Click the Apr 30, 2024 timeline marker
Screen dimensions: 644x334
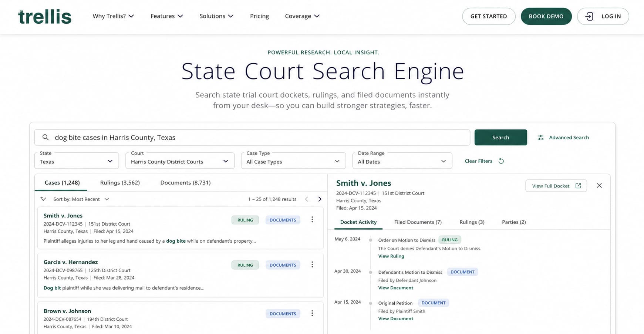[370, 272]
